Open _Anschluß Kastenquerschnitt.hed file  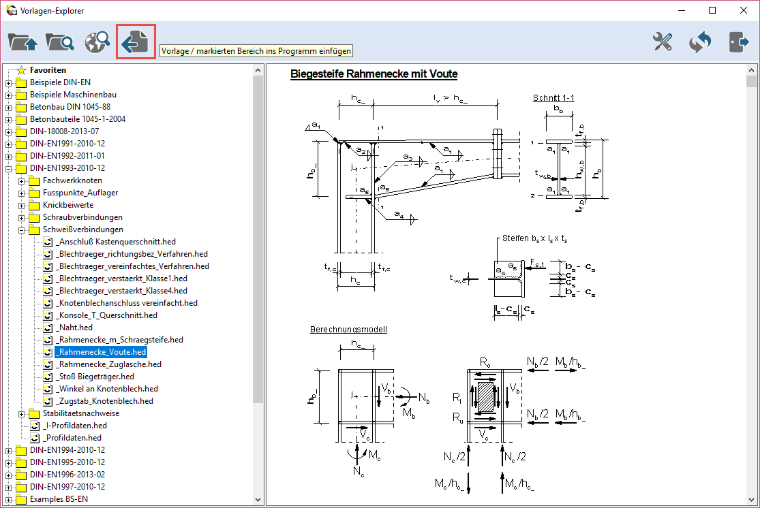[115, 241]
